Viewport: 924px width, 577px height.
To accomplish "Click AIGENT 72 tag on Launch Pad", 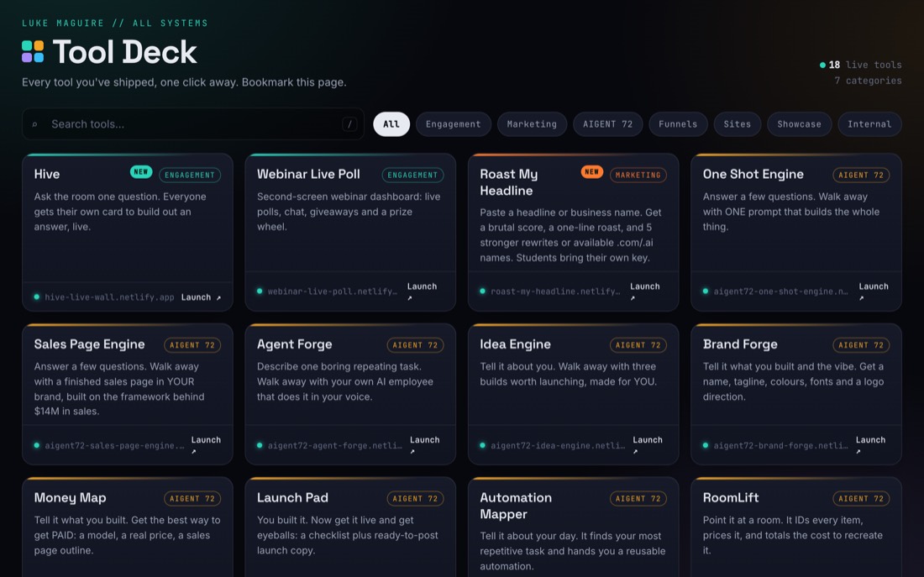I will coord(415,499).
